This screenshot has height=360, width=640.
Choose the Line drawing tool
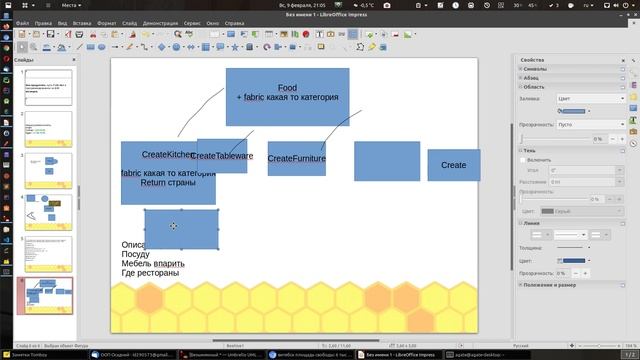click(79, 47)
